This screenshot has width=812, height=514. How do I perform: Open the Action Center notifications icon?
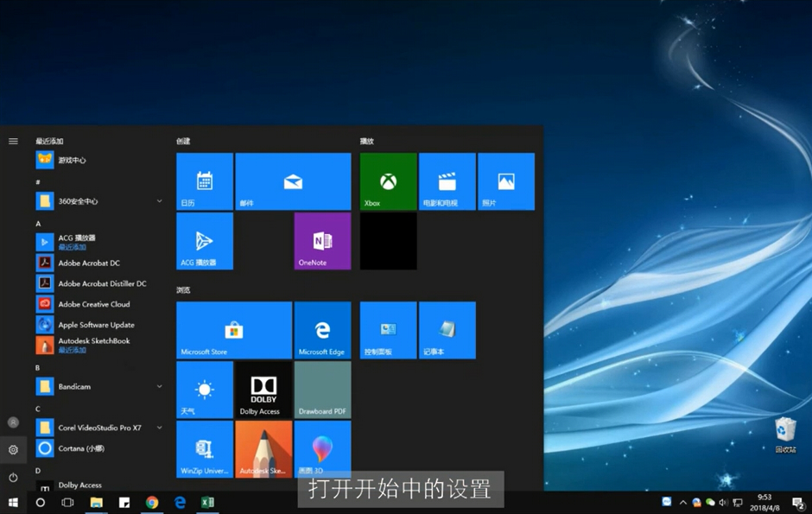pyautogui.click(x=799, y=502)
